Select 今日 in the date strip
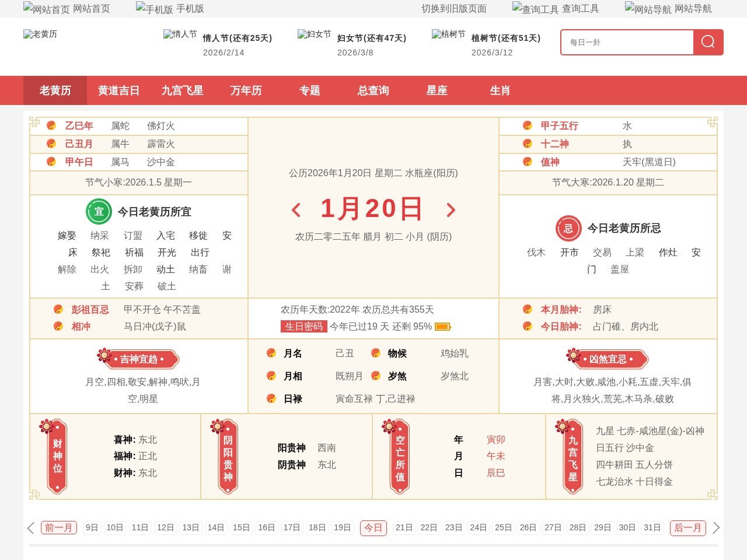This screenshot has height=560, width=747. 373,528
